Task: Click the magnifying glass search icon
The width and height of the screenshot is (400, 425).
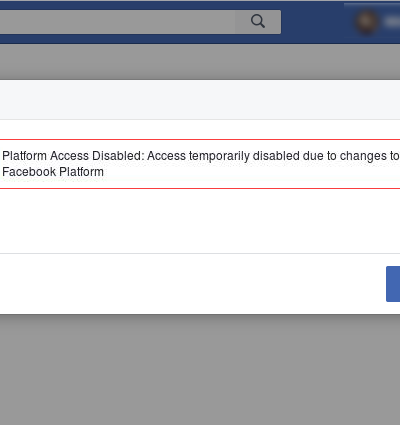Action: pos(258,21)
